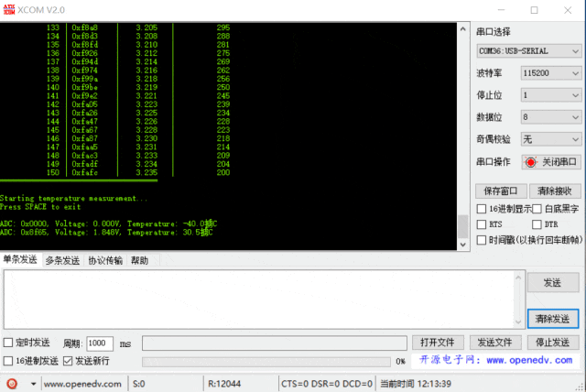The width and height of the screenshot is (586, 392).
Task: Enable the DTR checkbox
Action: (x=537, y=224)
